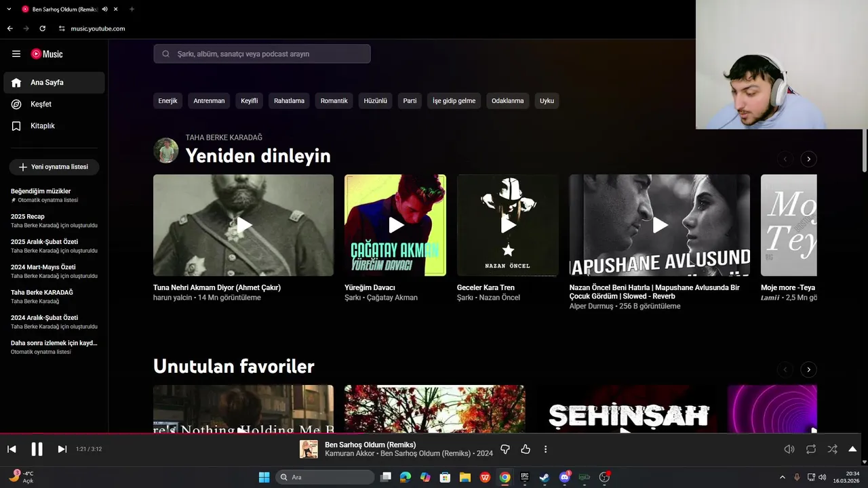Image resolution: width=868 pixels, height=488 pixels.
Task: Select the Rahatlama mood chip
Action: (x=289, y=101)
